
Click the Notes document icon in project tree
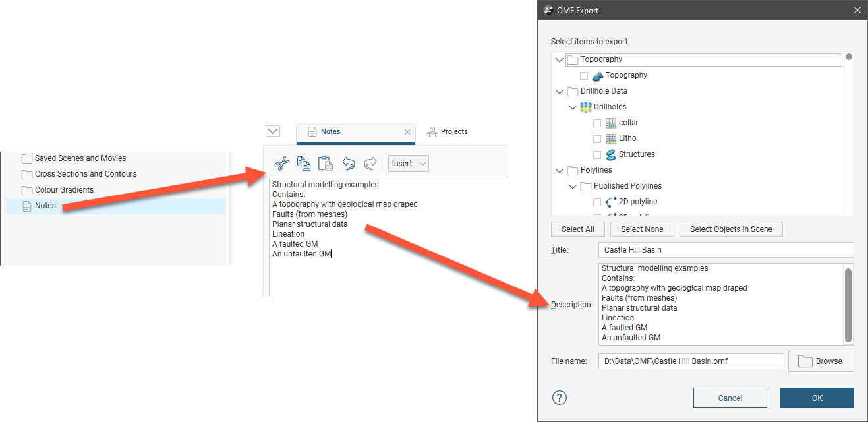click(27, 206)
